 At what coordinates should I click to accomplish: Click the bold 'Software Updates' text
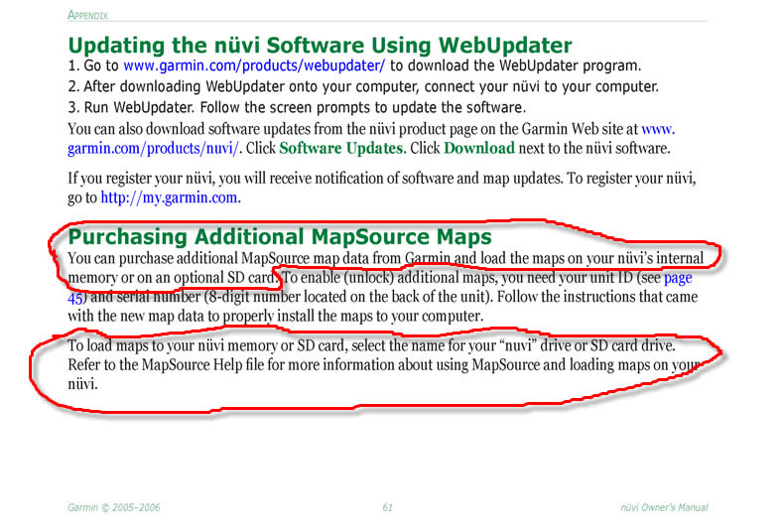[340, 148]
